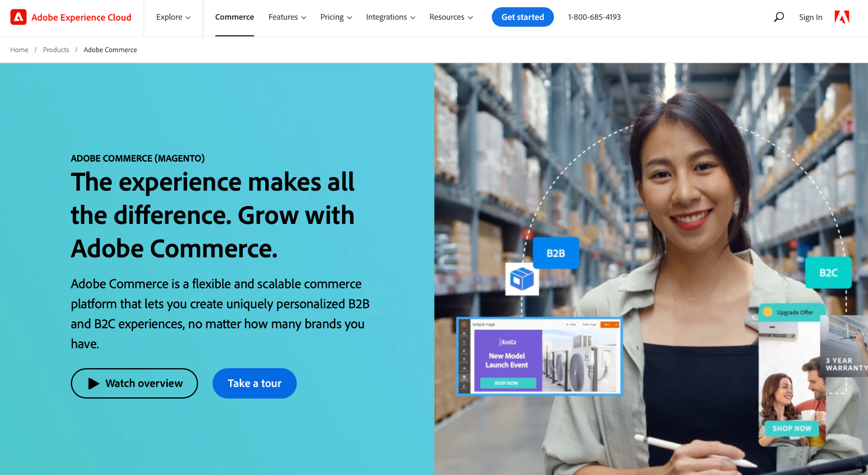Expand the Explore dropdown
Image resolution: width=868 pixels, height=475 pixels.
pyautogui.click(x=173, y=17)
